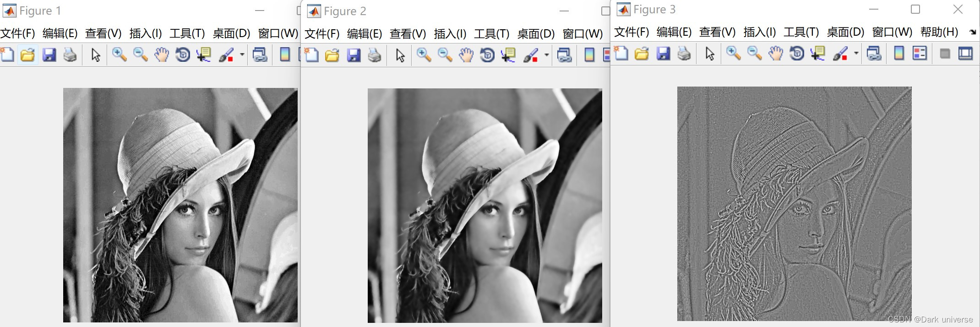Choose Pan hand tool in Figure 1
The height and width of the screenshot is (327, 980).
(161, 54)
